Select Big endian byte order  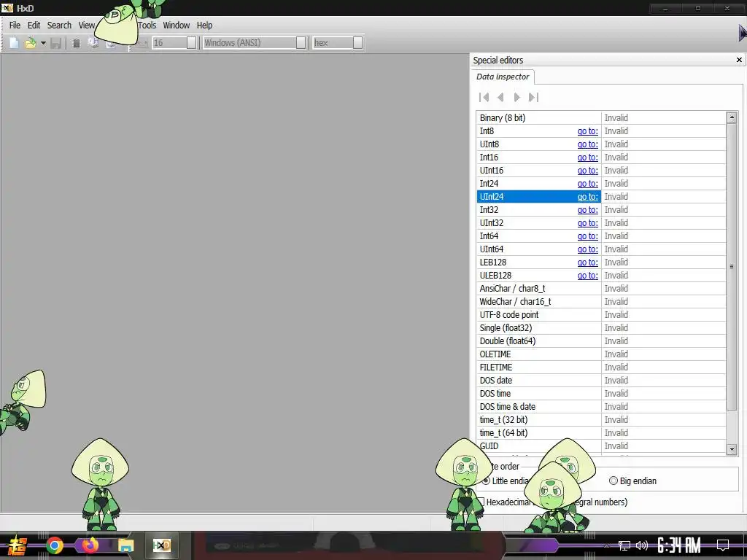point(632,481)
